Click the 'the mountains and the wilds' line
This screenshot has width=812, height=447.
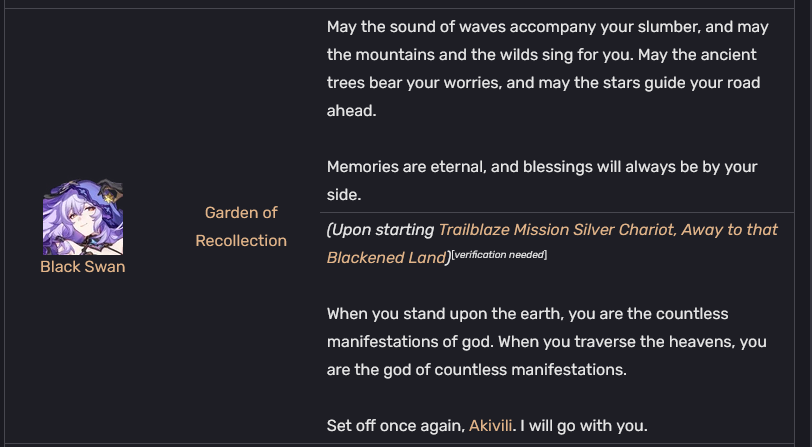coord(542,55)
